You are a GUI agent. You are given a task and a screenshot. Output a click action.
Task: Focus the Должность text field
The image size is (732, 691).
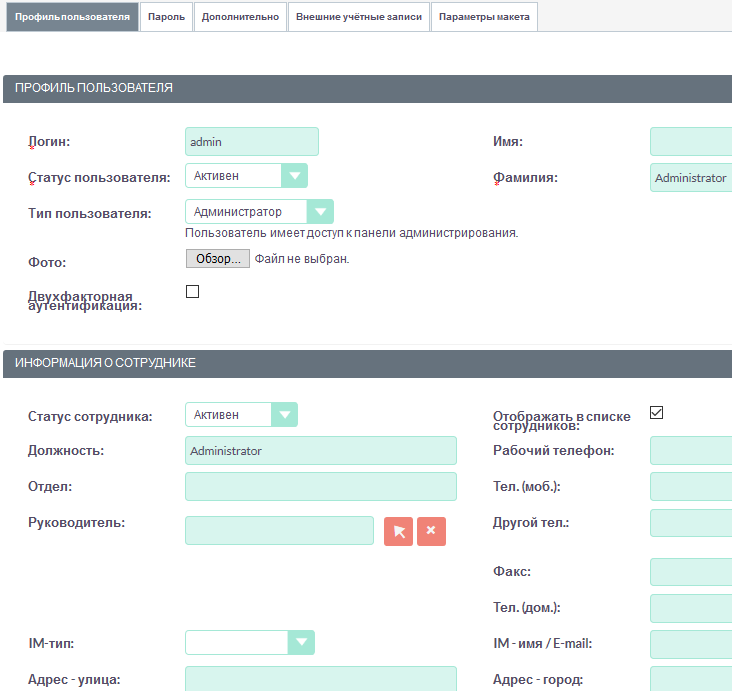pyautogui.click(x=320, y=451)
